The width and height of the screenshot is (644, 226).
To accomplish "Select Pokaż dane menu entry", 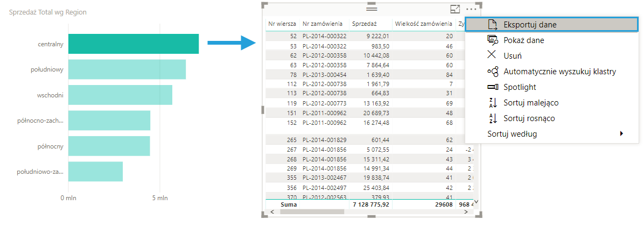I will (x=523, y=40).
